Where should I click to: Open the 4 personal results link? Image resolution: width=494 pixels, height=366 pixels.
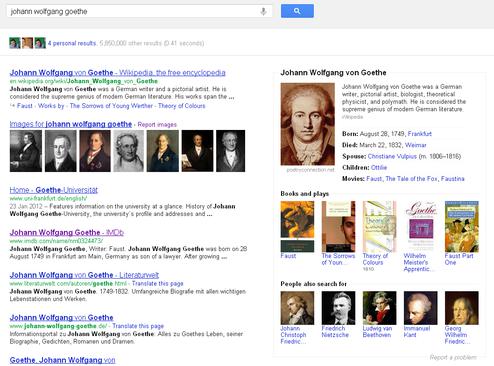click(72, 43)
